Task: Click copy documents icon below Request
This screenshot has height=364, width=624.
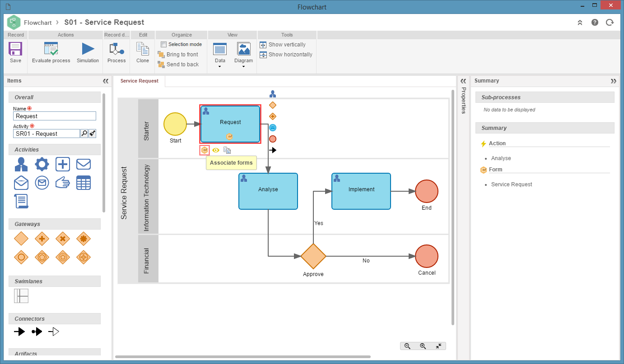Action: point(227,150)
